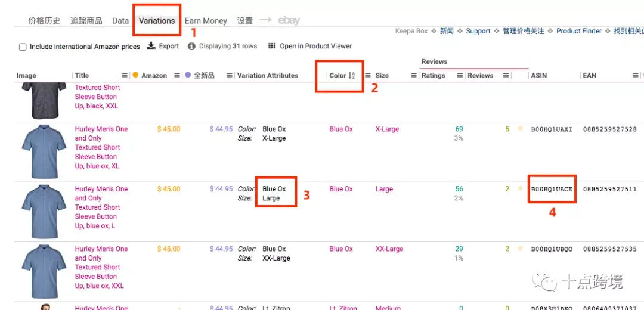Click the Size column header label

coord(382,76)
